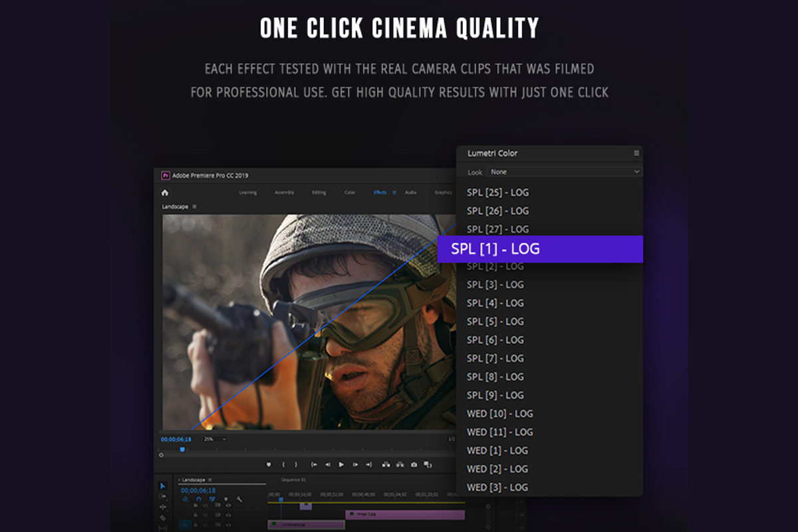Image resolution: width=798 pixels, height=532 pixels.
Task: Open the timeline Landscape panel menu
Action: [x=210, y=479]
